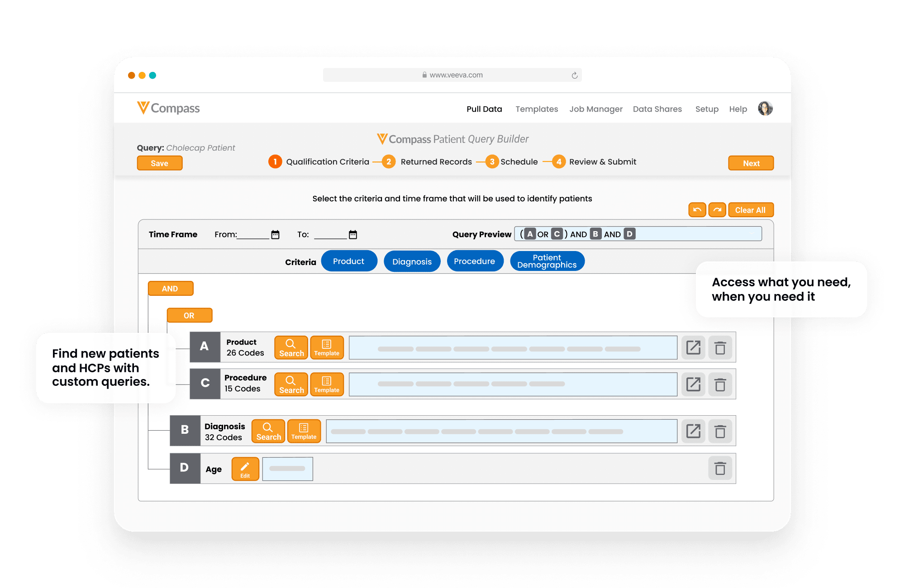
Task: Click the 'Cholecap Patient' query name
Action: (x=200, y=148)
